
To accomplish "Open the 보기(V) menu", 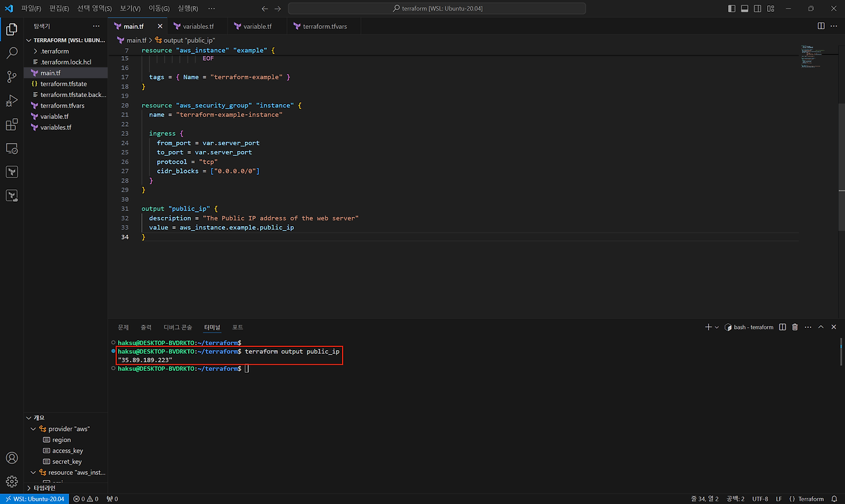I will pyautogui.click(x=130, y=9).
